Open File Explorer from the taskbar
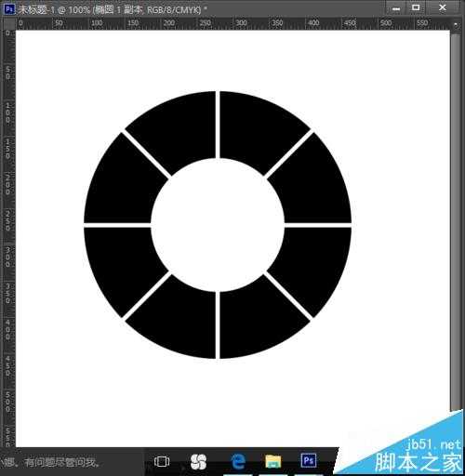The image size is (465, 476). (x=273, y=461)
